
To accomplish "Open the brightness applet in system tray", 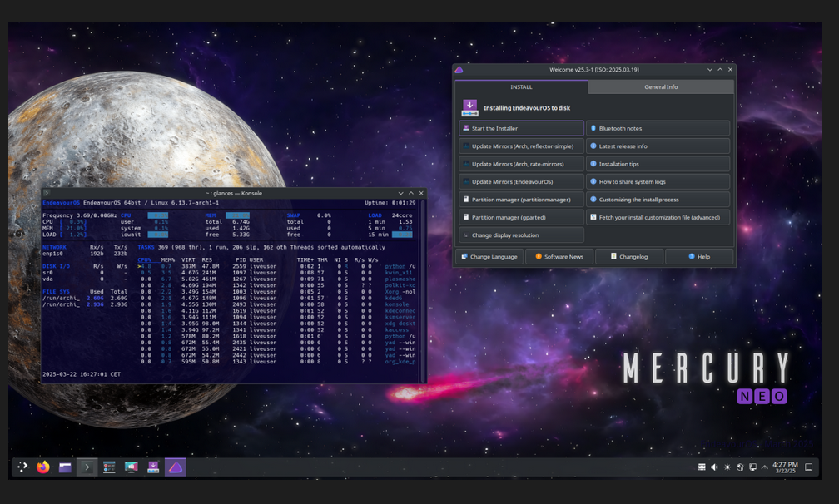I will [727, 467].
